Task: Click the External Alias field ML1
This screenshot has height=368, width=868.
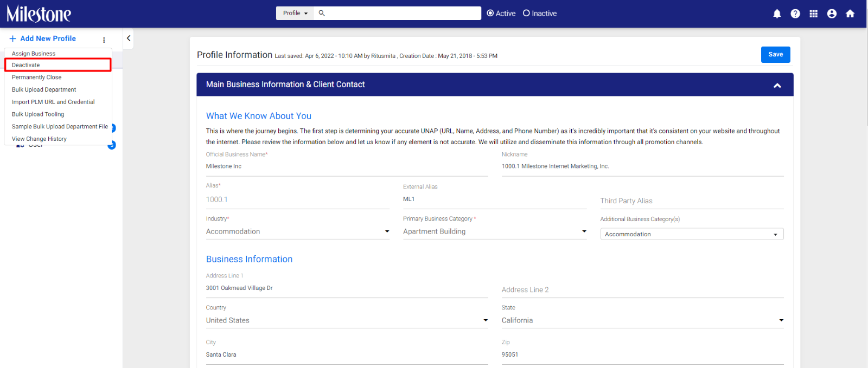Action: point(495,199)
